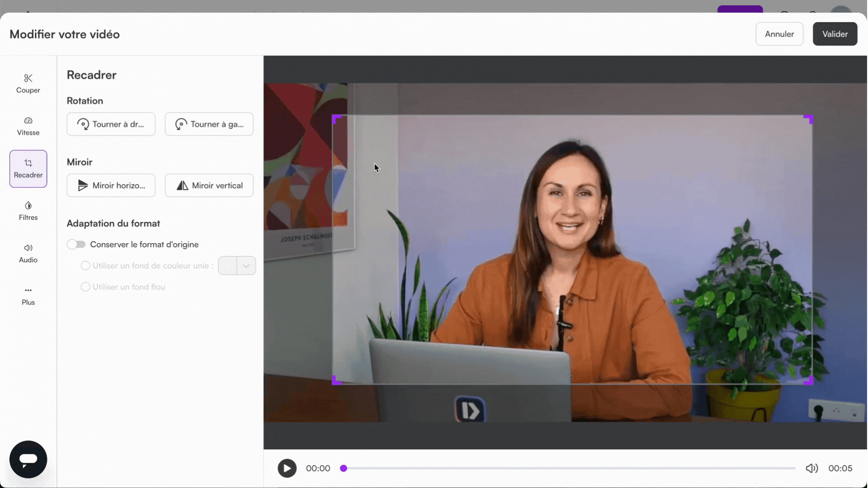Open the Vitesse panel
Image resolution: width=868 pixels, height=488 pixels.
28,126
